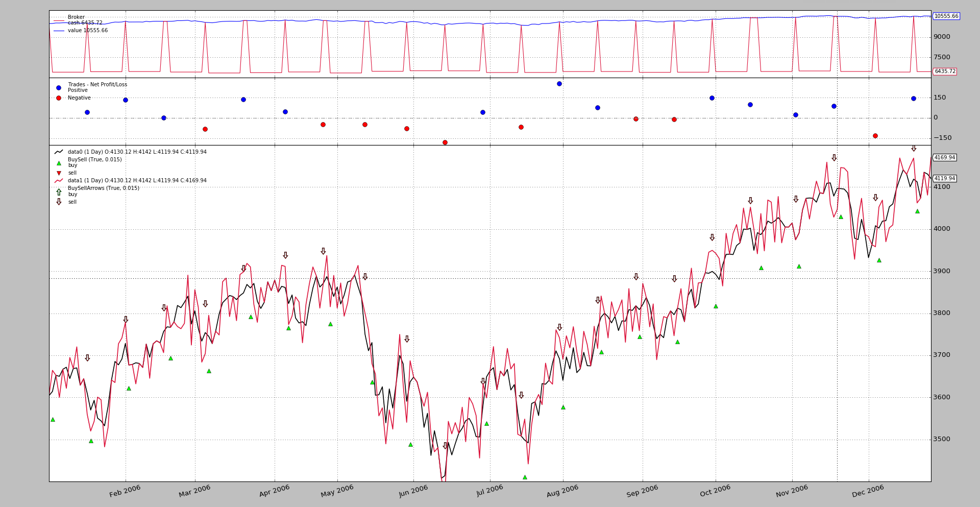The height and width of the screenshot is (507, 980).
Task: Click the 6435.72 cash tag on right axis
Action: [944, 71]
